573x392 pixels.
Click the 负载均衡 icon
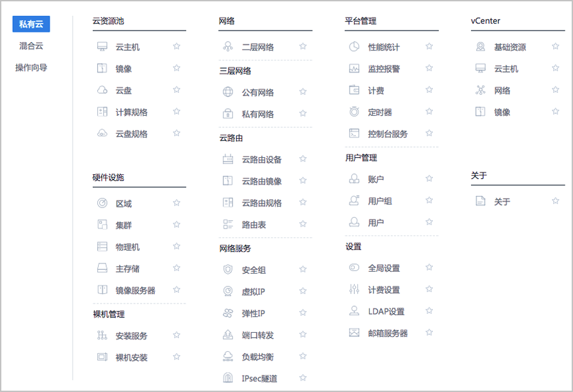(x=228, y=356)
